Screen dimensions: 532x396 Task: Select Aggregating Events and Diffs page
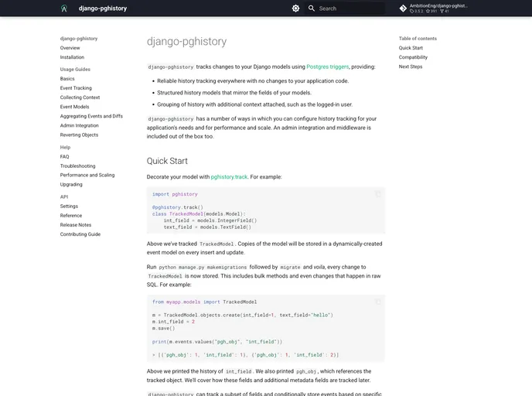coord(91,116)
